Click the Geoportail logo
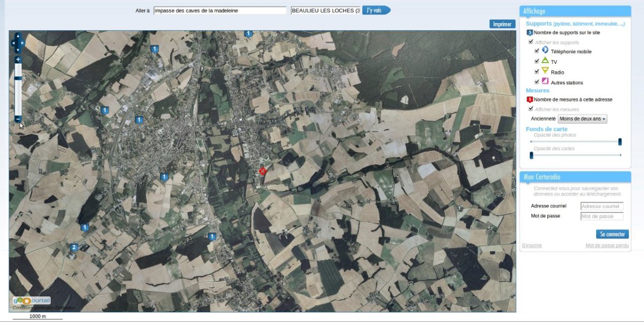The height and width of the screenshot is (322, 644). tap(32, 301)
